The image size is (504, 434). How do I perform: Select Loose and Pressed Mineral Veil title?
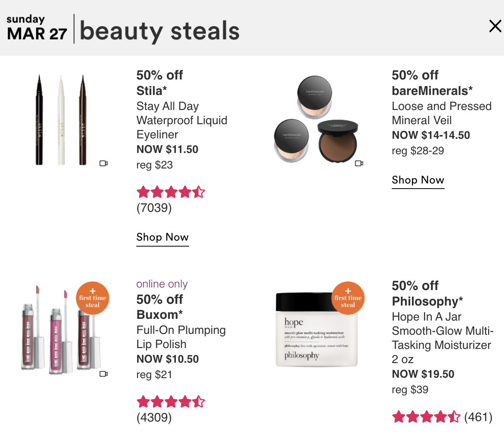pos(442,113)
